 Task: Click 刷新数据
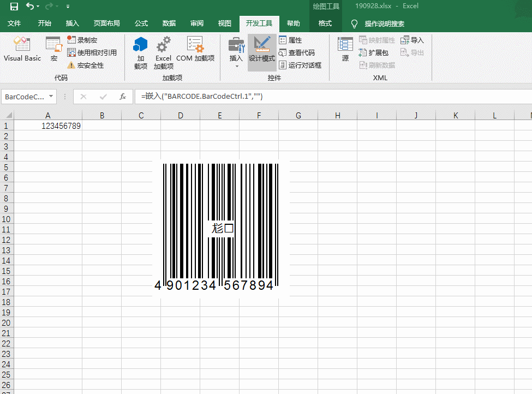point(377,65)
